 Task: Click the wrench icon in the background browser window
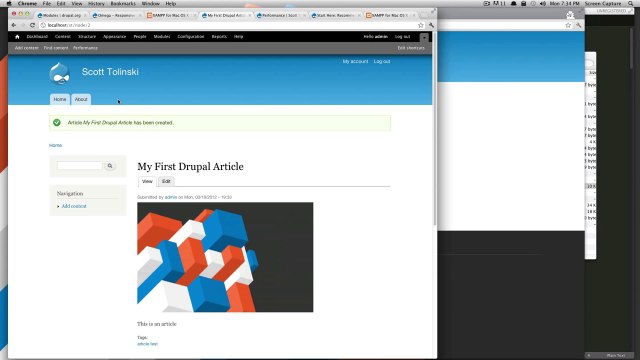click(x=578, y=25)
